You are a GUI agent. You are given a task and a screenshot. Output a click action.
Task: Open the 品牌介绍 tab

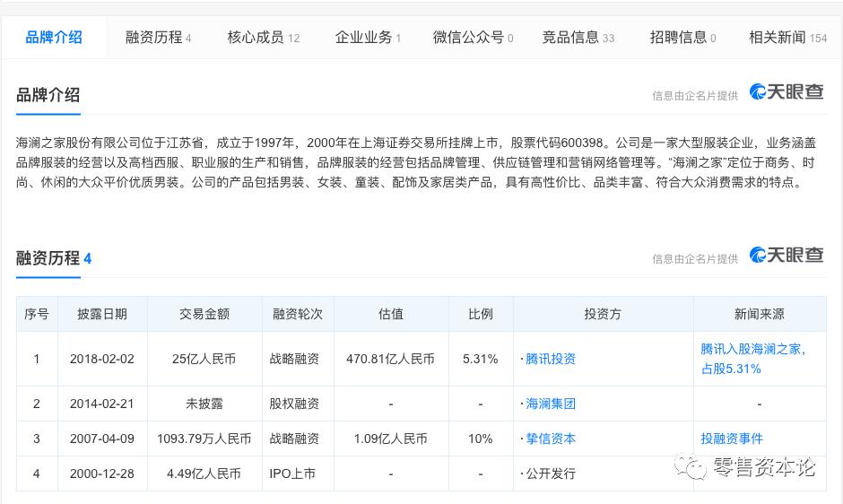[54, 37]
